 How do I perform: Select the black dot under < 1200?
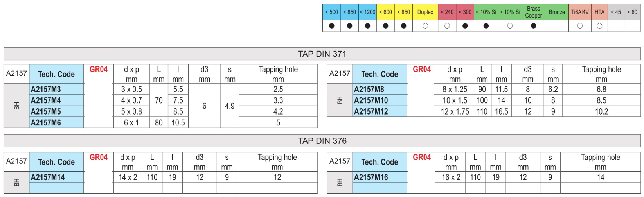point(367,26)
